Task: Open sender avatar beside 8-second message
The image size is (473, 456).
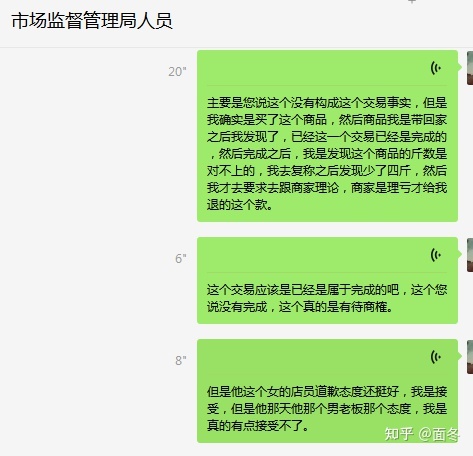Action: point(470,357)
